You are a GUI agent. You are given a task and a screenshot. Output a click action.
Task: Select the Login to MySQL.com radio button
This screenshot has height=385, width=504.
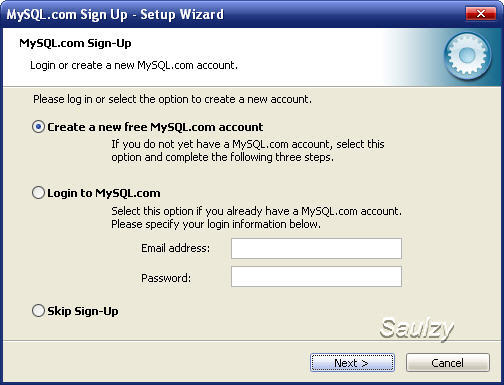pyautogui.click(x=38, y=193)
